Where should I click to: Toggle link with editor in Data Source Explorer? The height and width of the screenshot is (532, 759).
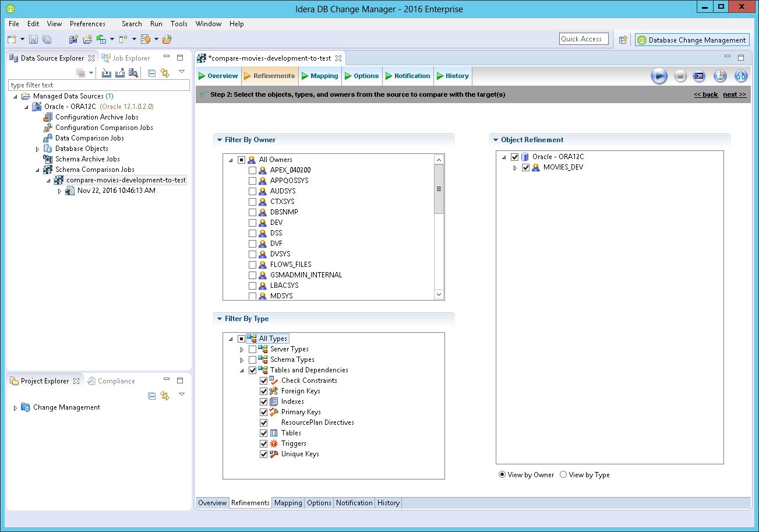165,73
